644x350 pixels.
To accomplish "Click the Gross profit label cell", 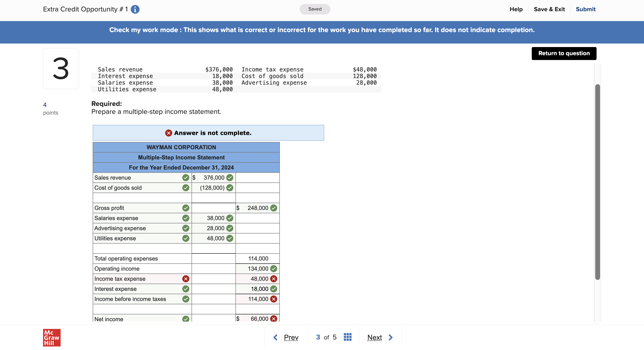I will [142, 208].
